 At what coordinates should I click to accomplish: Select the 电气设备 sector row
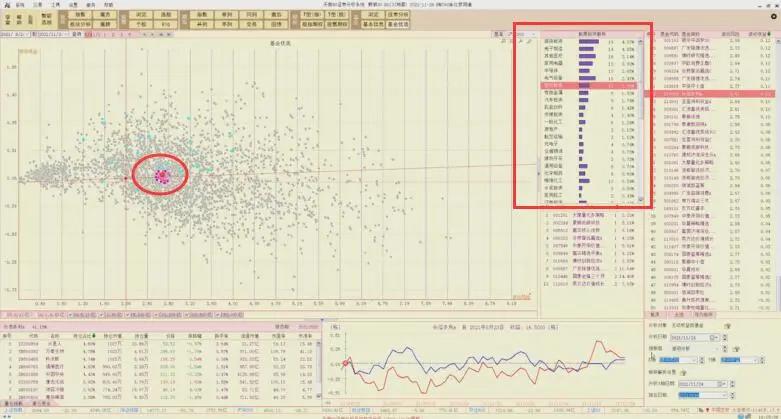point(590,78)
